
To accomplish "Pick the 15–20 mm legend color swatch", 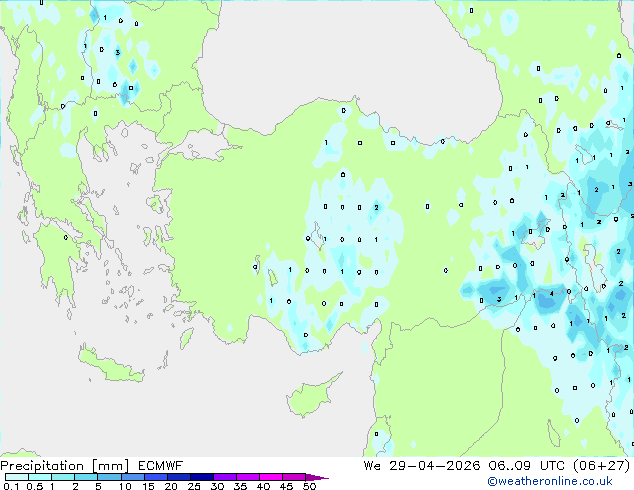I will tap(156, 477).
